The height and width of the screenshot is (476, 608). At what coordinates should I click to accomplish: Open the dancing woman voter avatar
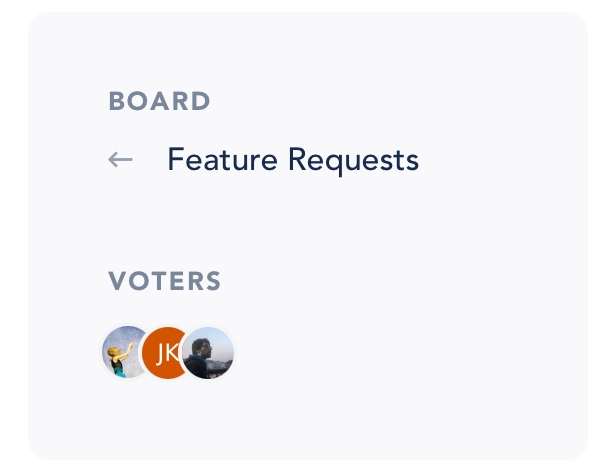tap(125, 352)
